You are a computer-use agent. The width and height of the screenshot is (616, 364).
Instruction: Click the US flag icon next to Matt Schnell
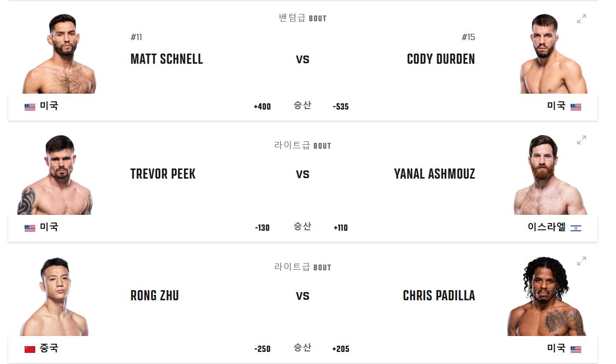pos(29,107)
